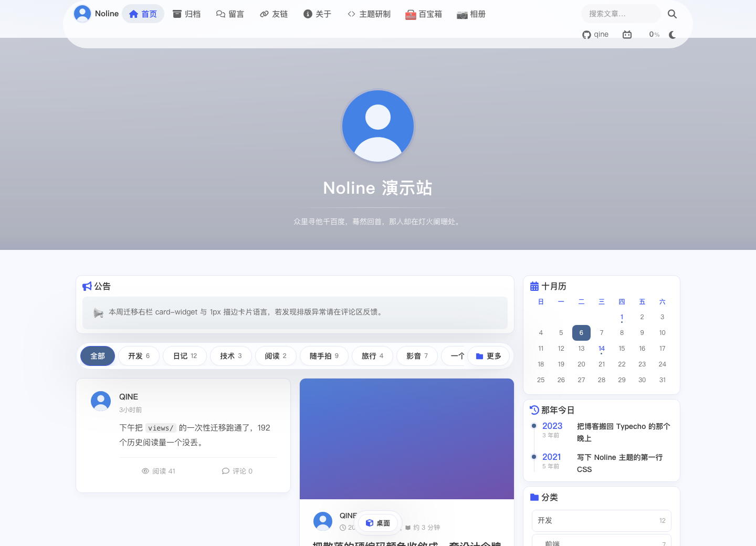756x546 pixels.
Task: Open the 留言 message board
Action: [230, 14]
